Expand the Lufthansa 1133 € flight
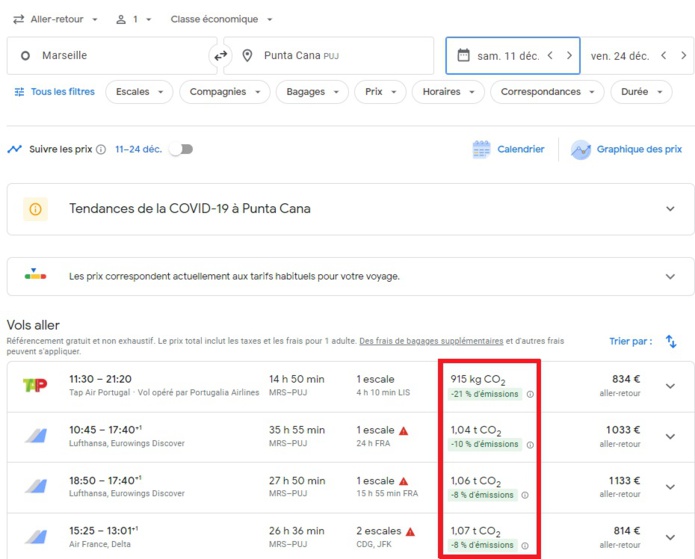Viewport: 695px width, 559px height. 670,487
